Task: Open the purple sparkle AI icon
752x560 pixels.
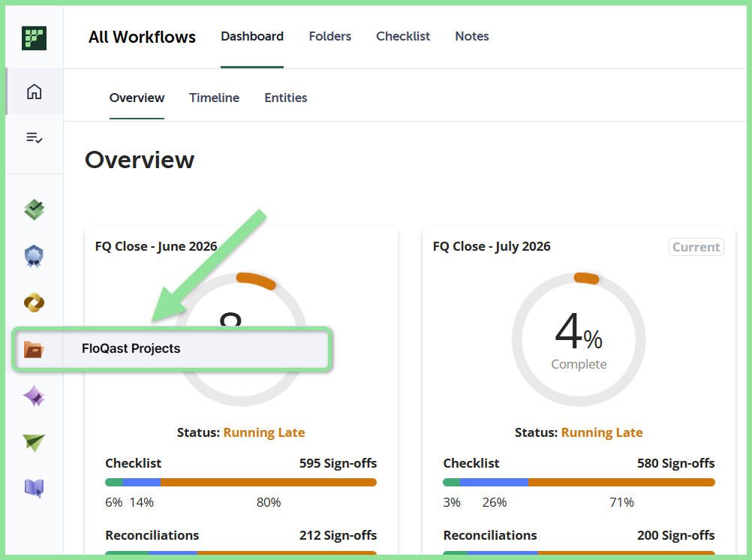Action: click(34, 396)
